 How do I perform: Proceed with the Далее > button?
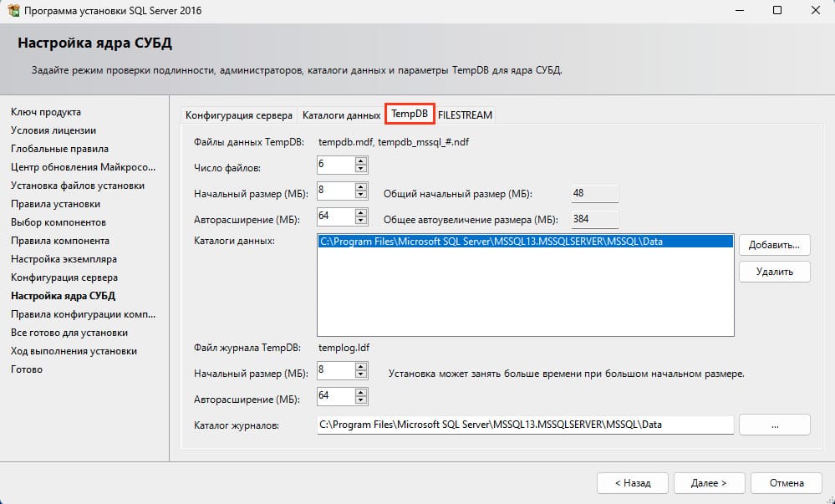click(709, 483)
